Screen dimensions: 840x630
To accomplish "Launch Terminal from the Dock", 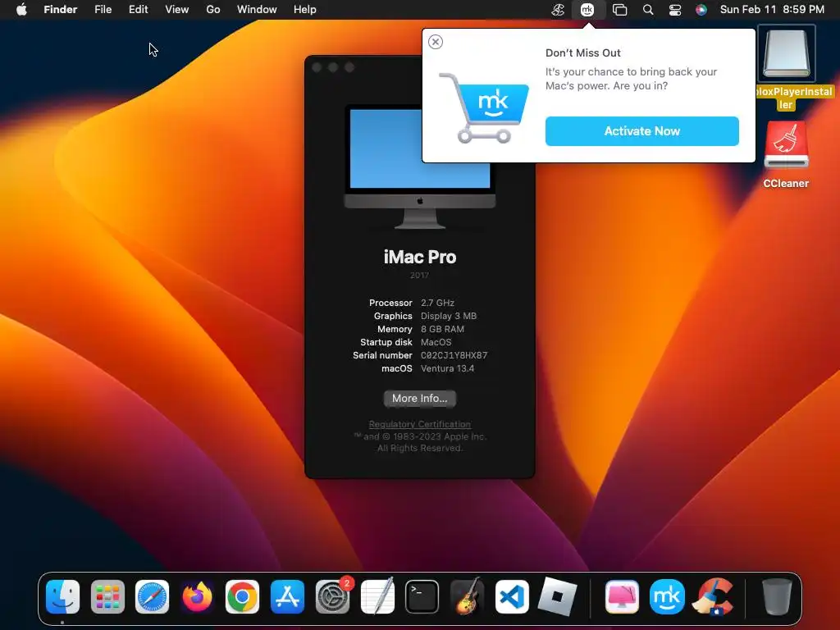I will pos(422,597).
